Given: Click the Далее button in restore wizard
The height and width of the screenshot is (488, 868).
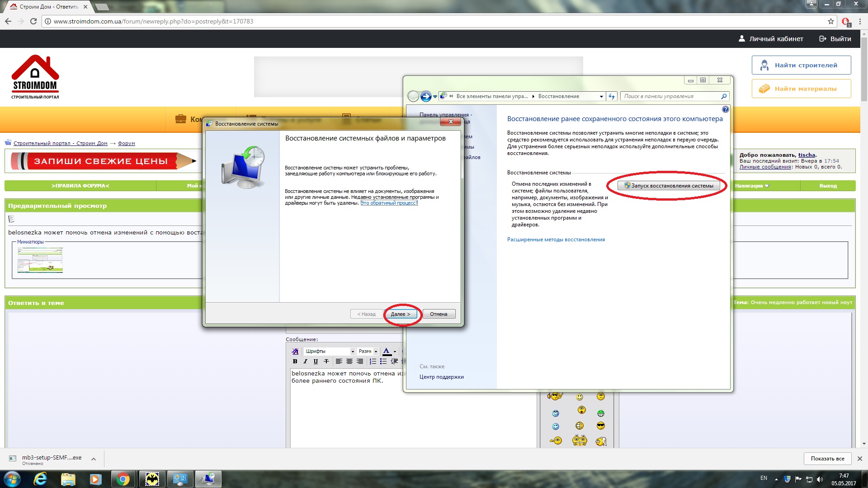Looking at the screenshot, I should click(x=401, y=314).
